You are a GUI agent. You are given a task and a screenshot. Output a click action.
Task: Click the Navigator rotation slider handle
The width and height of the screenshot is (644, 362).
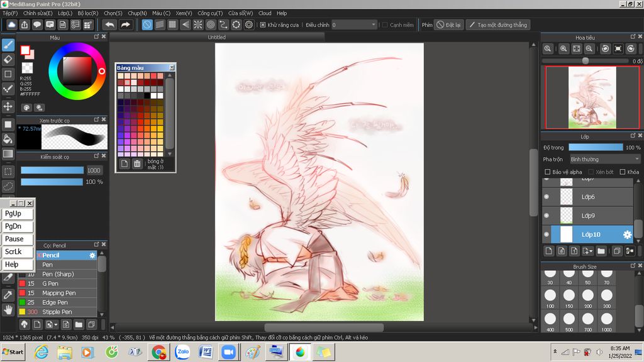click(586, 61)
